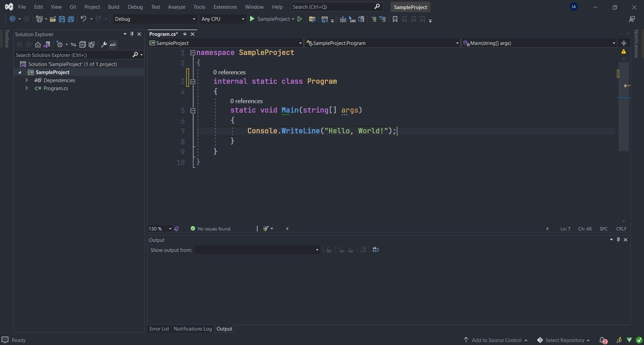Expand the Dependencies node
The image size is (644, 345).
pyautogui.click(x=27, y=80)
